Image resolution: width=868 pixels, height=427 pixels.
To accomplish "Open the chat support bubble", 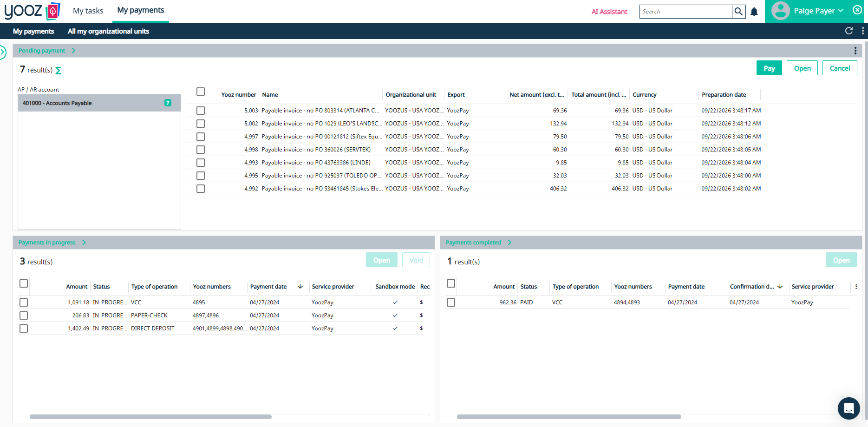I will coord(848,408).
